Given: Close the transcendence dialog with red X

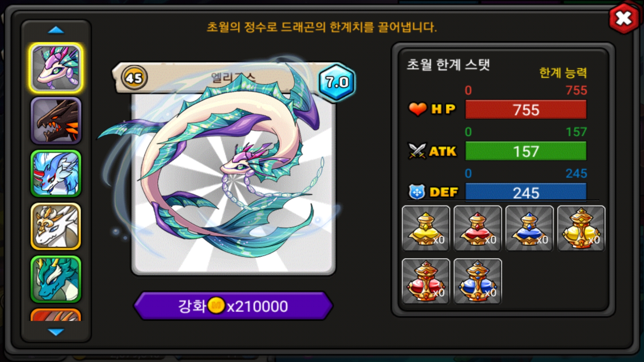Looking at the screenshot, I should (x=624, y=18).
